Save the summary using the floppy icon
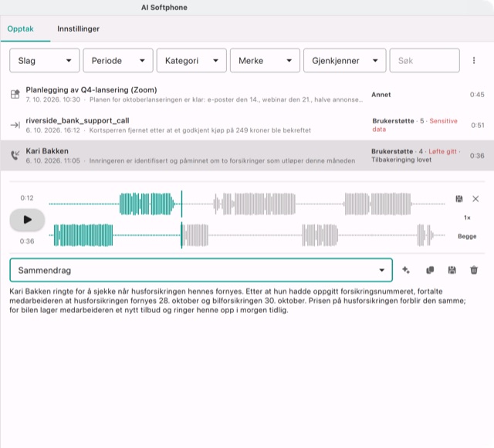 click(x=452, y=270)
